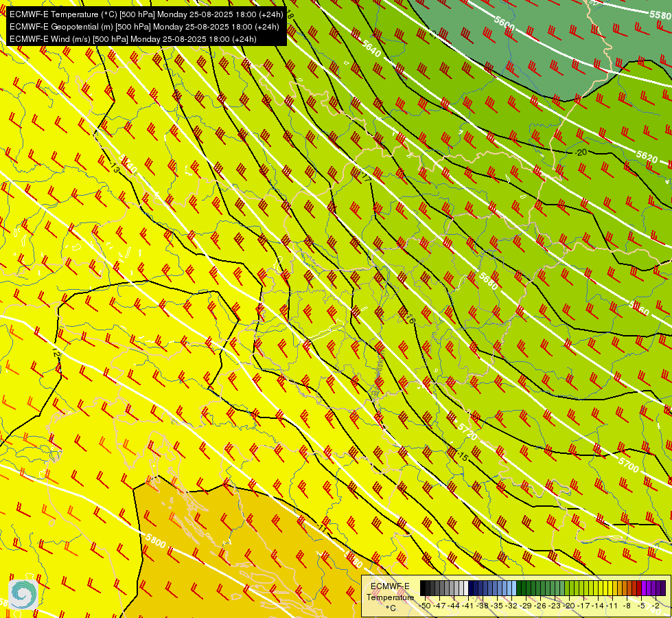
Task: Click the -44 tick in the legend
Action: [454, 606]
